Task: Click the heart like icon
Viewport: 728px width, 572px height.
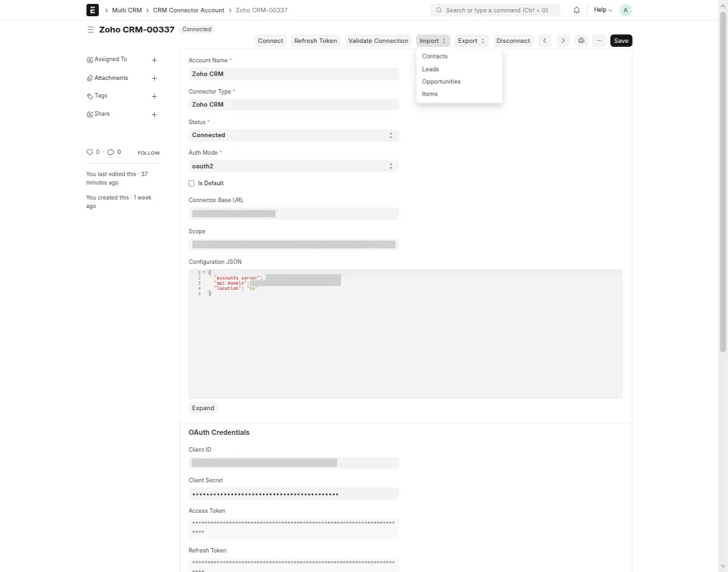Action: (90, 152)
